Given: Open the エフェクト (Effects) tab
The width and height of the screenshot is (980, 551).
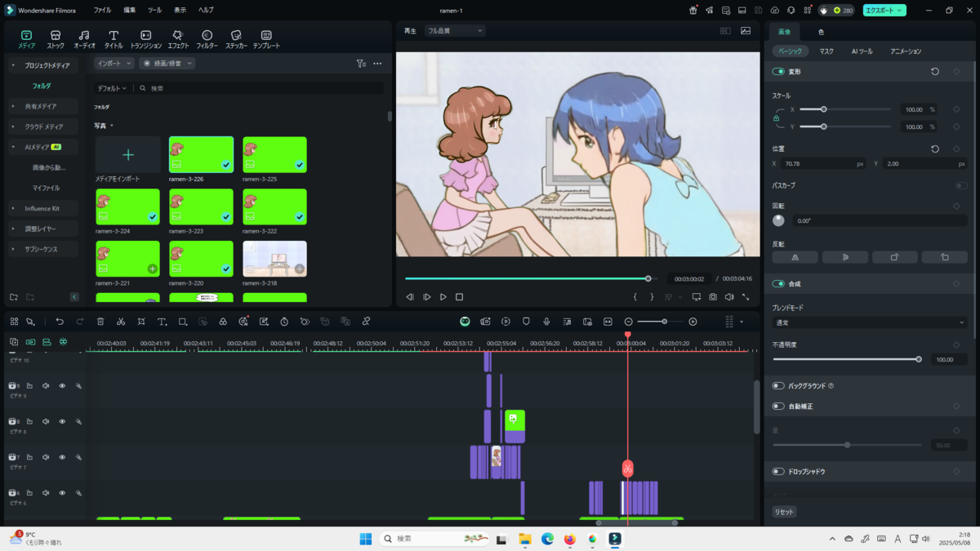Looking at the screenshot, I should (178, 39).
